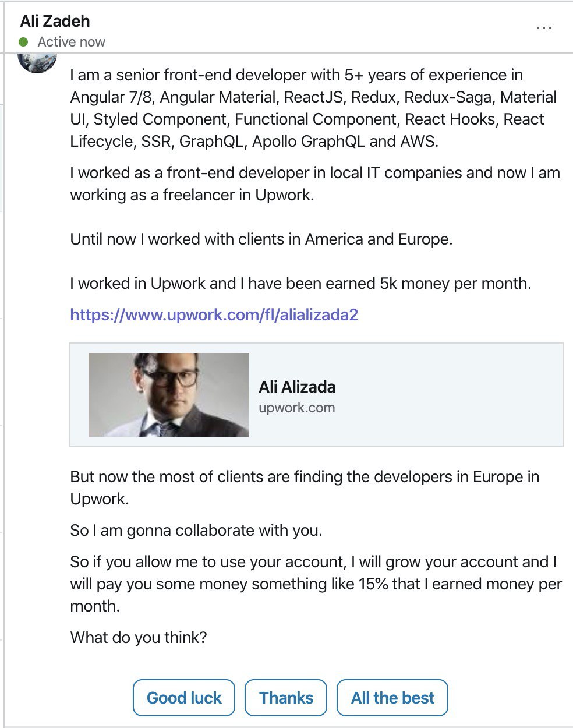Select the gonna collaborate with you message
573x728 pixels.
pyautogui.click(x=196, y=531)
